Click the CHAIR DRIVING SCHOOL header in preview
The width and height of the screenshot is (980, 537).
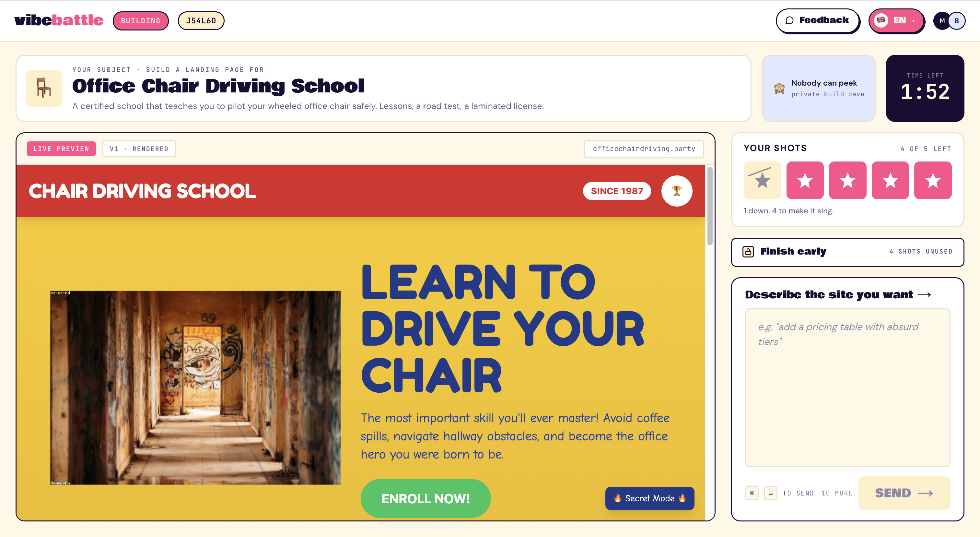[x=142, y=191]
